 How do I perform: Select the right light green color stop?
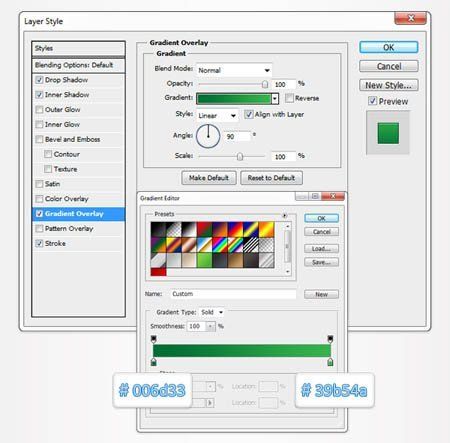coord(330,362)
